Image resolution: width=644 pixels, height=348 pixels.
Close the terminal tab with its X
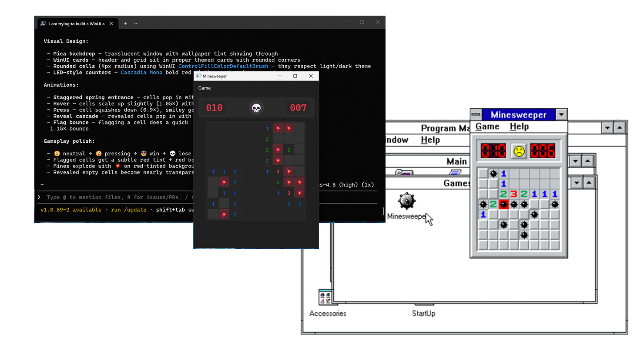point(111,23)
